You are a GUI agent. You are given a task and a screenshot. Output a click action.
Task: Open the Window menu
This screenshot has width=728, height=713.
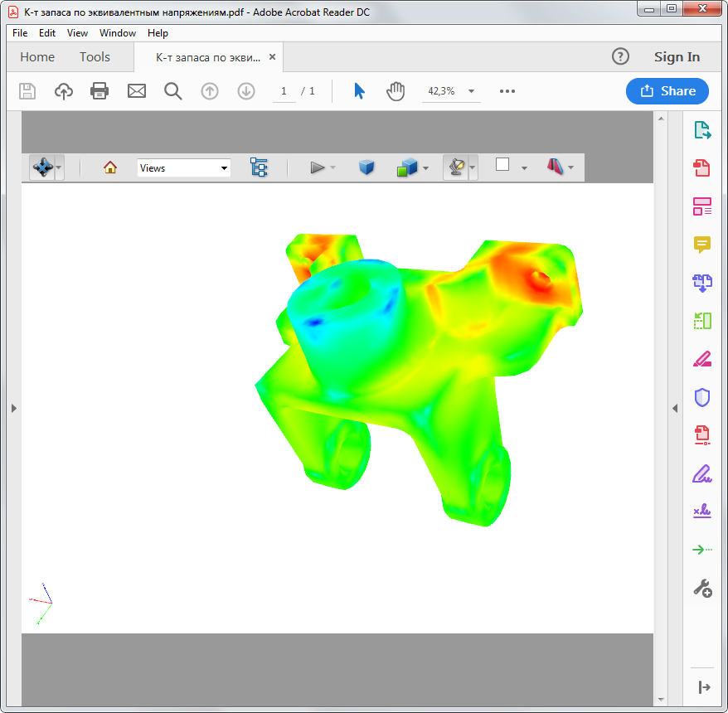[118, 33]
